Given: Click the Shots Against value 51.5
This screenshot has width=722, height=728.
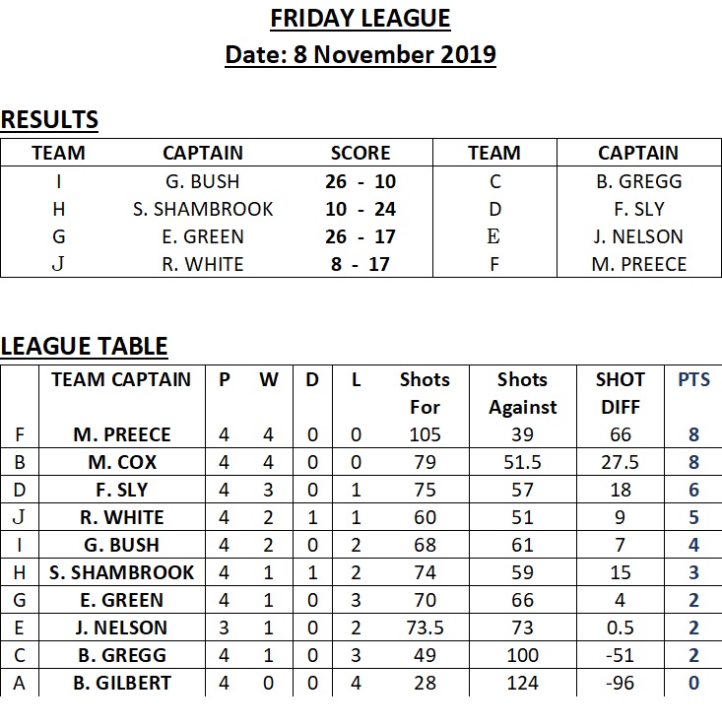Looking at the screenshot, I should click(522, 462).
